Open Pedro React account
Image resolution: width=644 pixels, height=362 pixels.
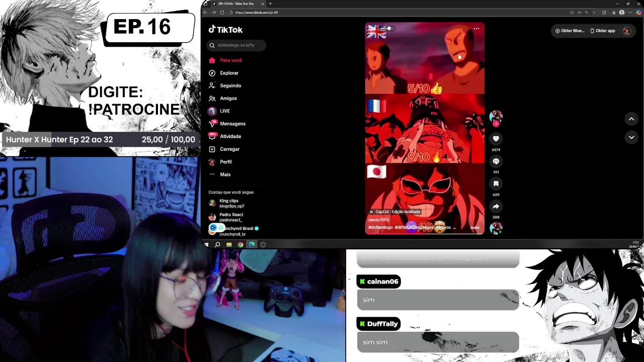click(x=226, y=217)
